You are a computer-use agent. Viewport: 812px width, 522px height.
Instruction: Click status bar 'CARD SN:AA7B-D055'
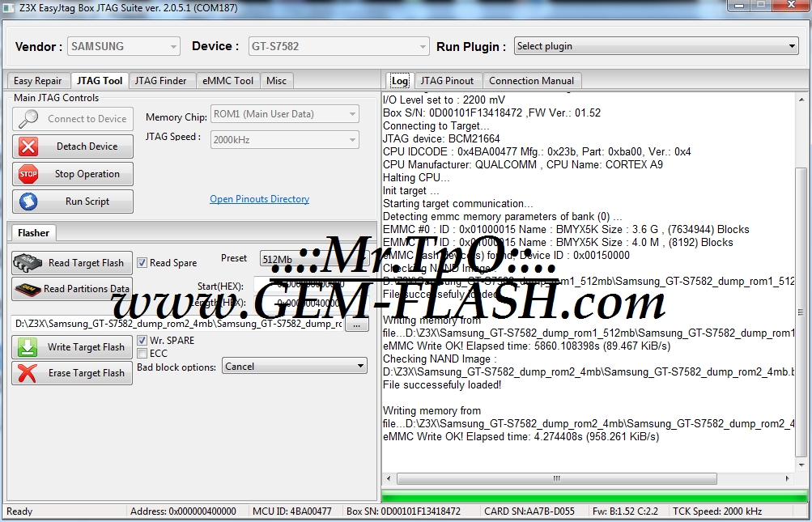[x=529, y=511]
